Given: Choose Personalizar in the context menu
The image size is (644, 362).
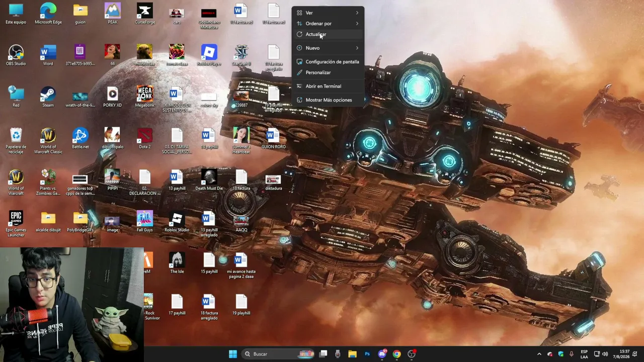Looking at the screenshot, I should [x=328, y=72].
